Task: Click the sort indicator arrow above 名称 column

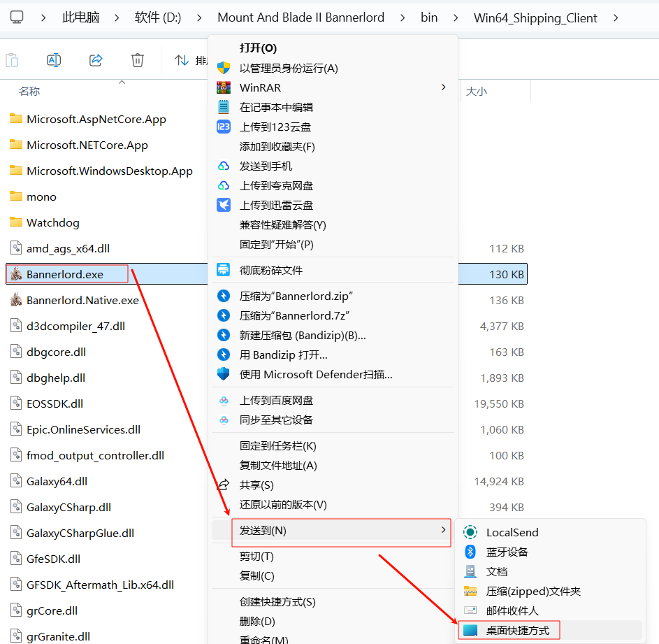Action: 122,82
